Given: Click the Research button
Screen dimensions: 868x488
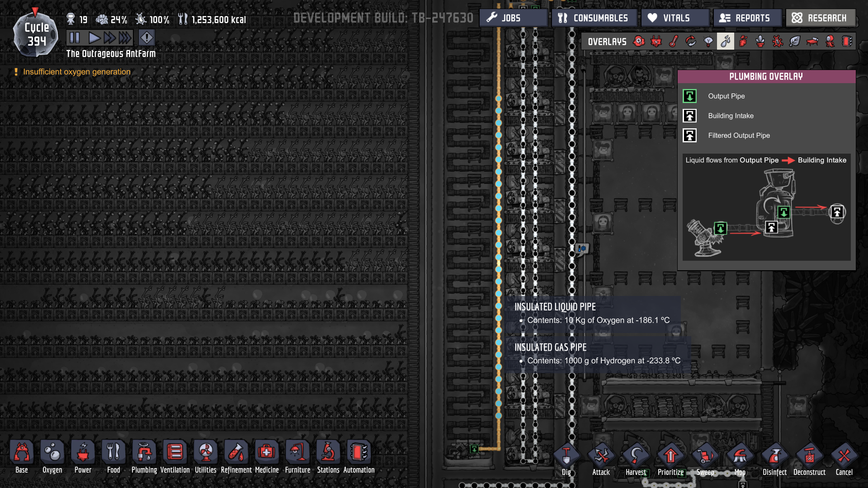Looking at the screenshot, I should 821,18.
